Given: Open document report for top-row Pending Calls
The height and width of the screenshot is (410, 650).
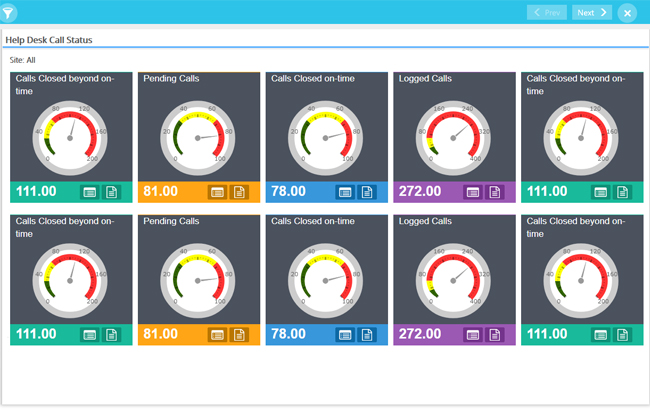Looking at the screenshot, I should coord(239,192).
